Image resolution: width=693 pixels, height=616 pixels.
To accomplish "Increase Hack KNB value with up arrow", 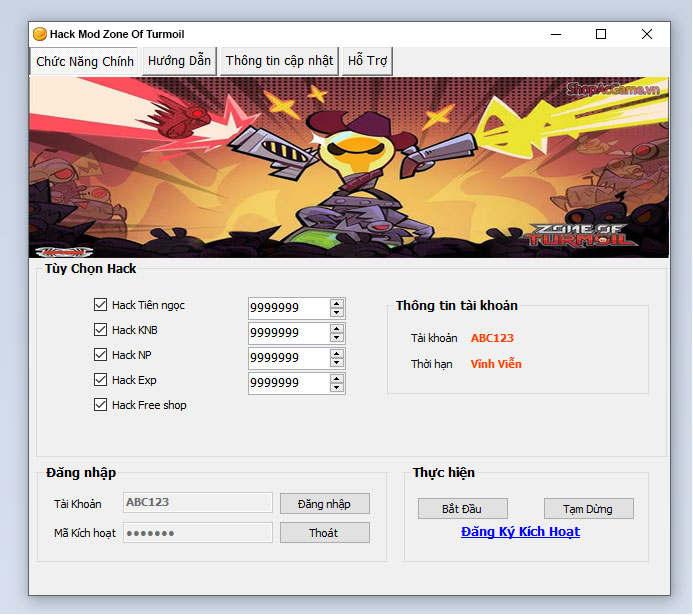I will tap(337, 329).
